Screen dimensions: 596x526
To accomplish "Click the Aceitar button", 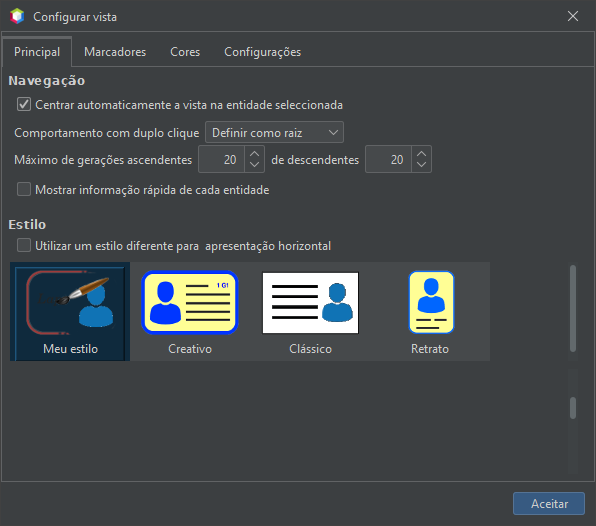I will (x=549, y=504).
